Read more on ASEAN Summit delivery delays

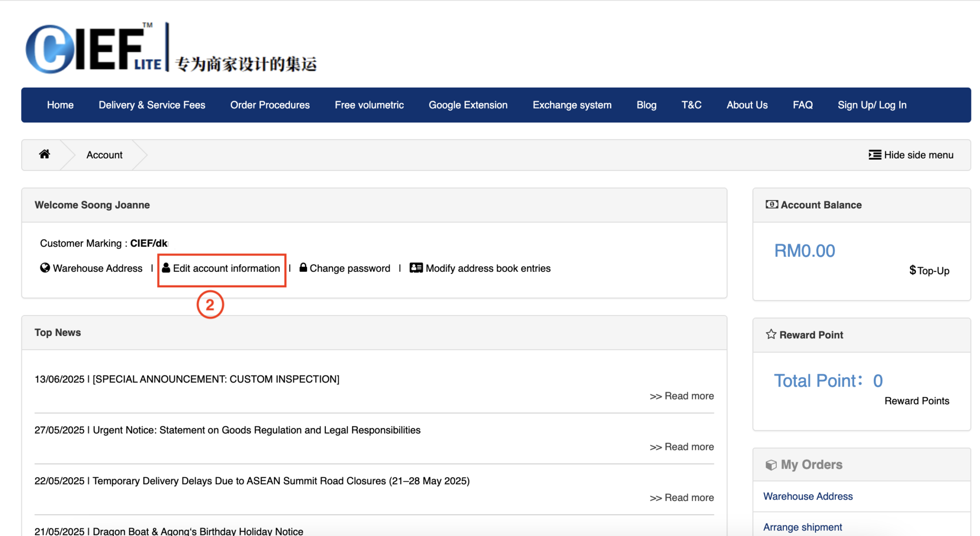click(x=681, y=498)
